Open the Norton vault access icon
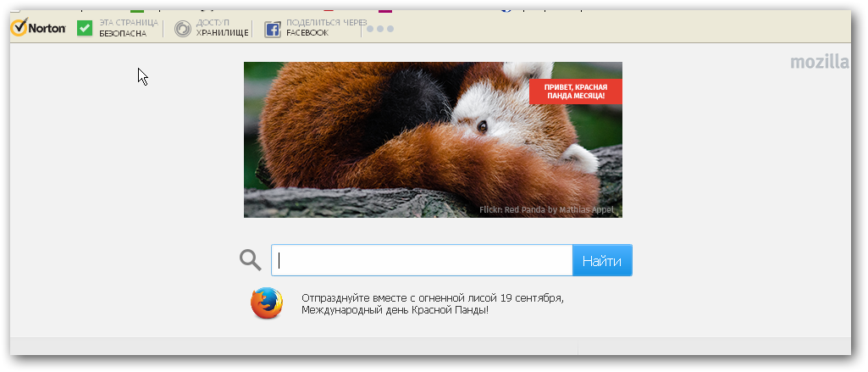The height and width of the screenshot is (372, 868). pos(182,28)
